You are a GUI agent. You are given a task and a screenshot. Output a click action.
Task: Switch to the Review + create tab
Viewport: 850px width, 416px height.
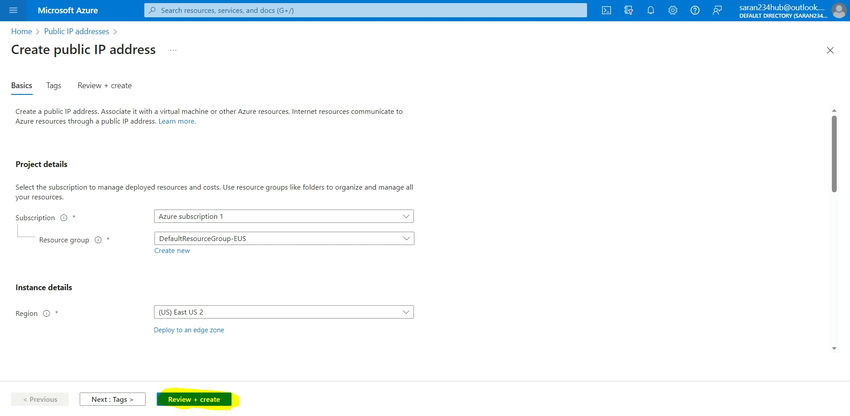click(x=105, y=86)
